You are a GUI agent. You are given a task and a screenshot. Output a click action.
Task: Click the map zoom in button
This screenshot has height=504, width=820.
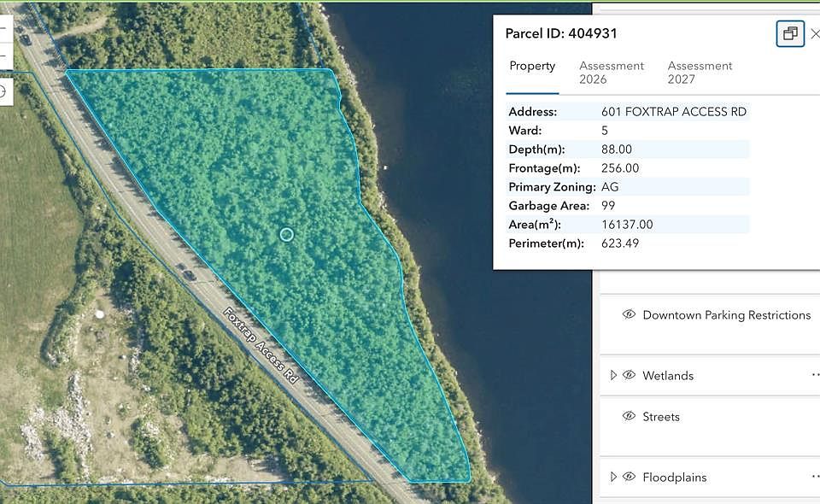click(x=6, y=29)
